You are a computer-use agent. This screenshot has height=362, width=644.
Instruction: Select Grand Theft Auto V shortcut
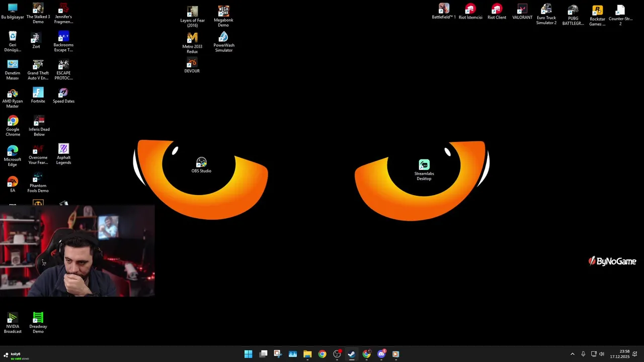38,70
